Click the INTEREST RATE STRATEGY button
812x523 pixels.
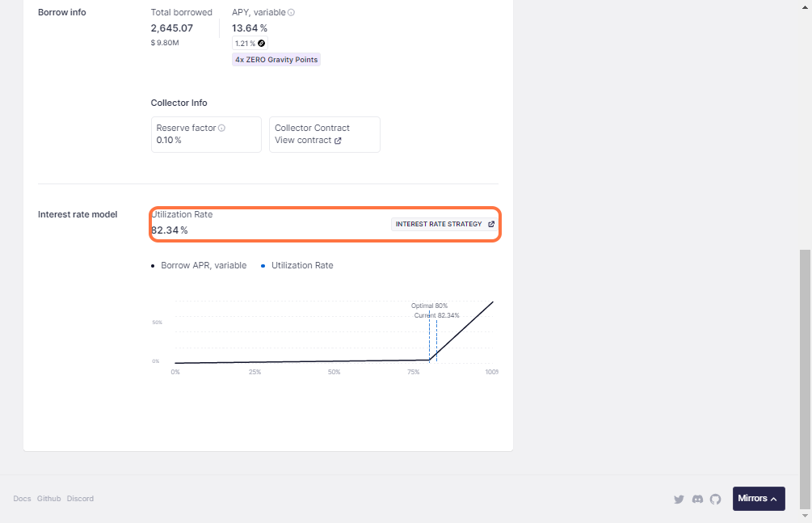439,224
